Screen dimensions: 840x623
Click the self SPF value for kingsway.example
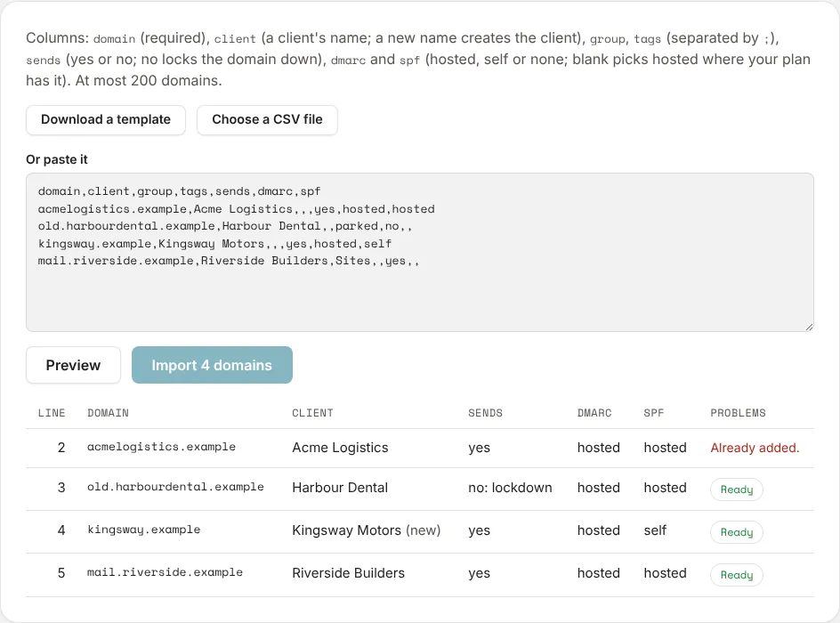(655, 530)
